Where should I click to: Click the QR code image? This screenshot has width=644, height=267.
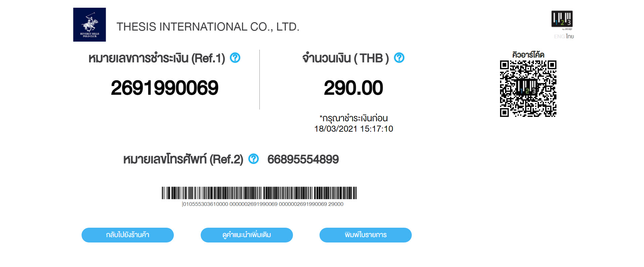click(x=528, y=89)
